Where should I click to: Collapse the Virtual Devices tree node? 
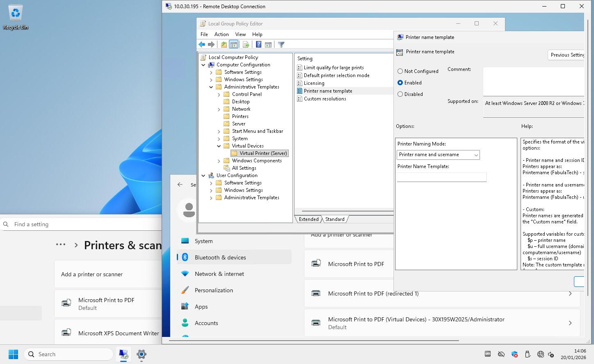[219, 146]
